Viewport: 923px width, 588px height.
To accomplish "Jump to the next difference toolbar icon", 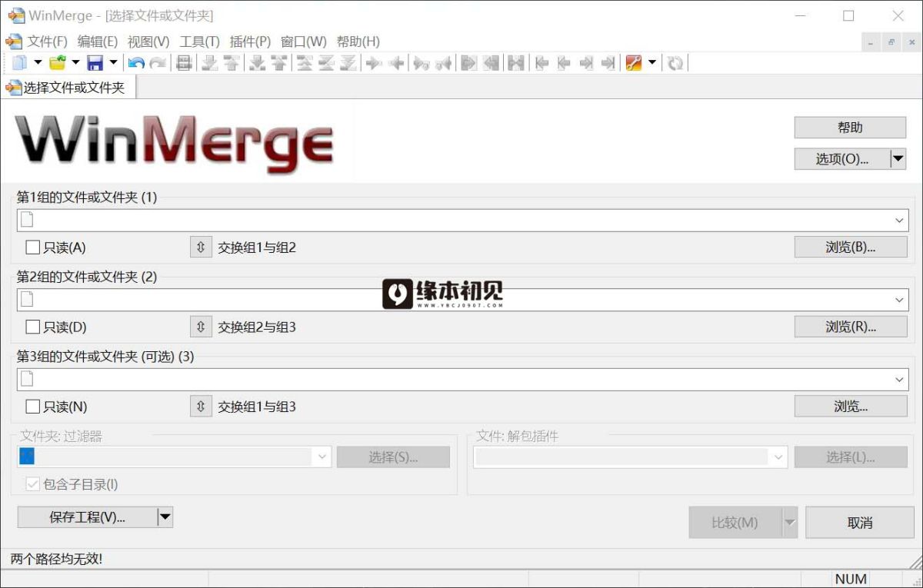I will 209,63.
